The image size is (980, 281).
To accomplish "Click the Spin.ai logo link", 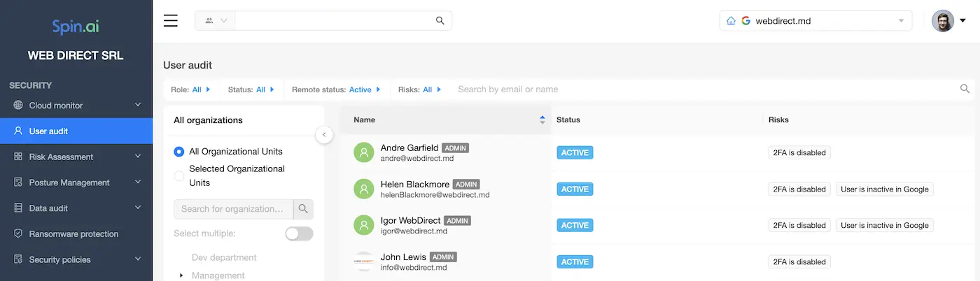I will pyautogui.click(x=76, y=27).
